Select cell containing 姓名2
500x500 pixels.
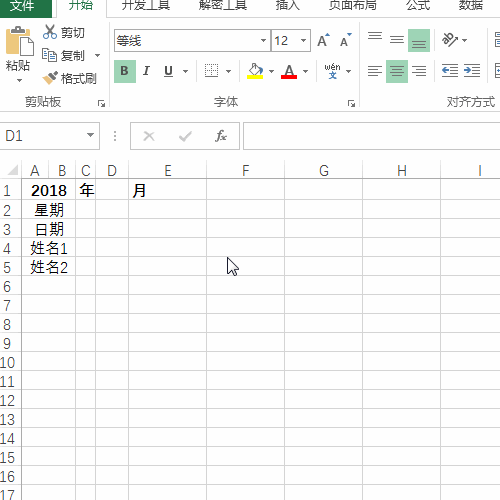49,267
